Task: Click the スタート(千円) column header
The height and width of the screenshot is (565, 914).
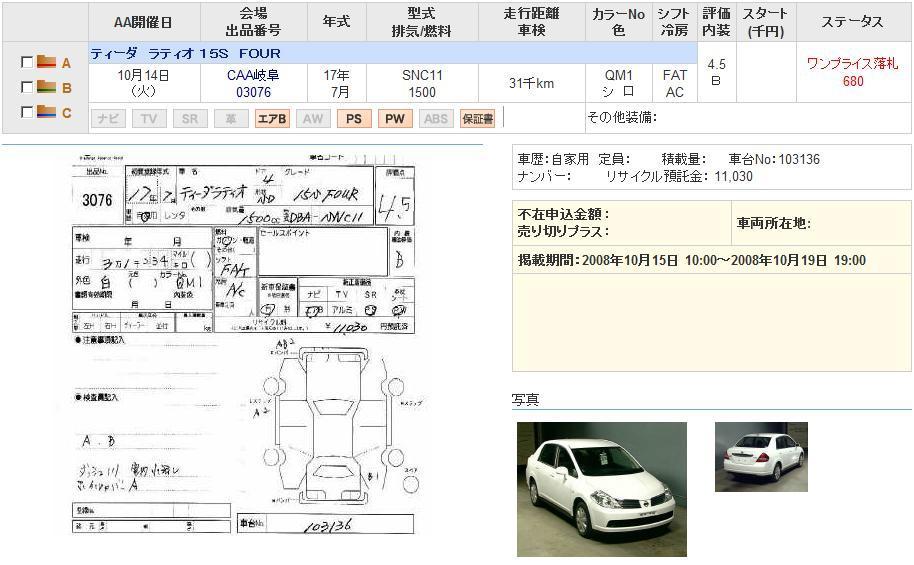Action: [x=766, y=22]
